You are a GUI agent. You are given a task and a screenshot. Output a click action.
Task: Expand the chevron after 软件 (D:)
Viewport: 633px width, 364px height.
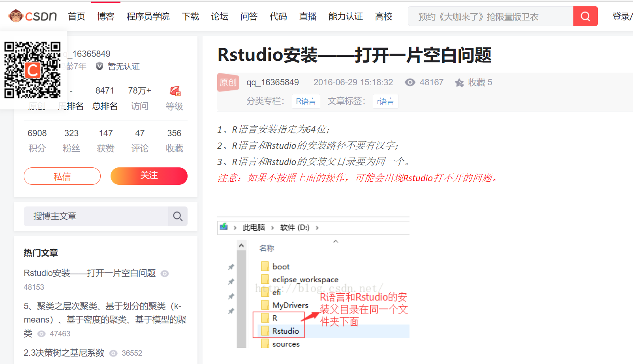click(317, 228)
